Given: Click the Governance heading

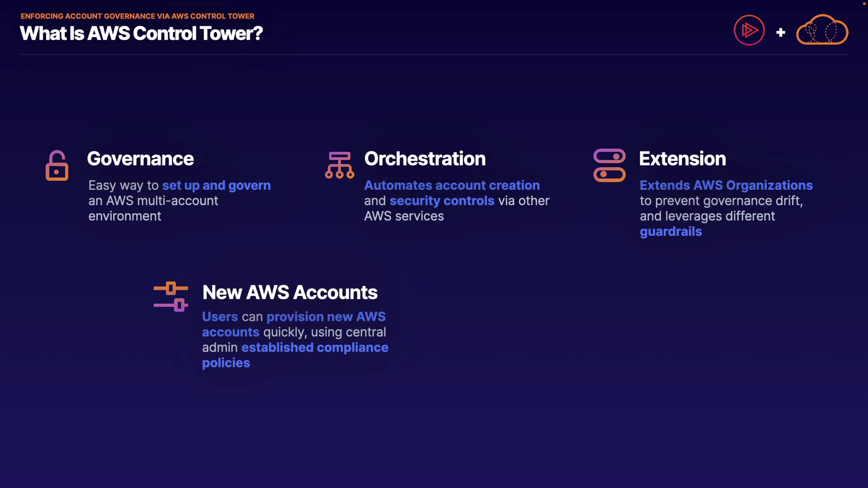Looking at the screenshot, I should pos(140,159).
